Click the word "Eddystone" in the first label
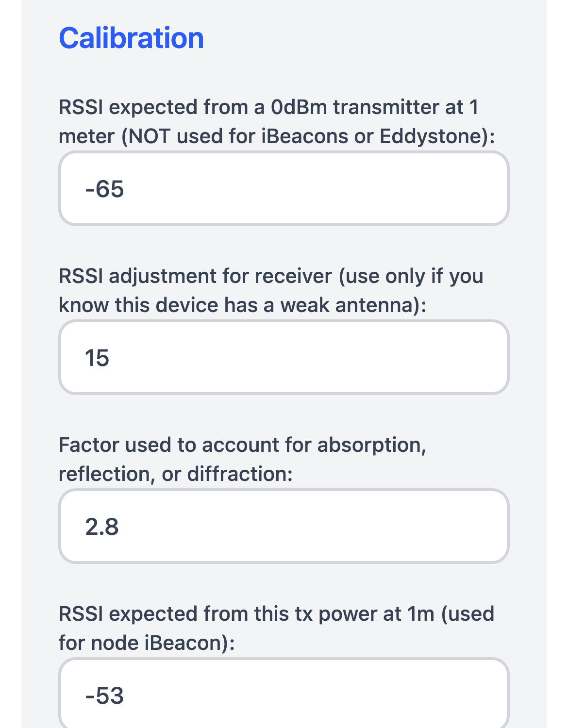The width and height of the screenshot is (568, 728). [433, 136]
